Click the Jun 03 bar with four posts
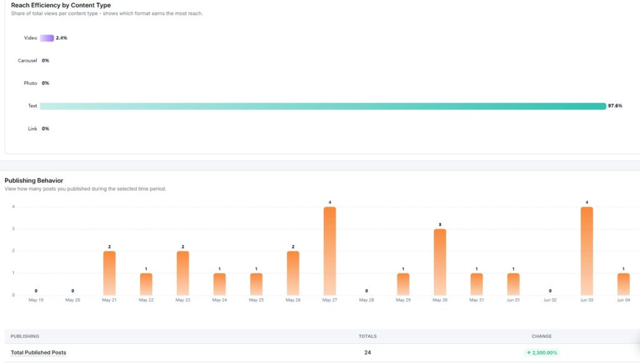The height and width of the screenshot is (364, 640). point(587,251)
